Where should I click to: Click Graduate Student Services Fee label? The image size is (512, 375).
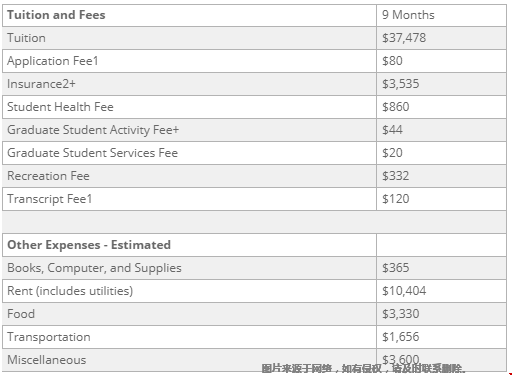pos(92,153)
